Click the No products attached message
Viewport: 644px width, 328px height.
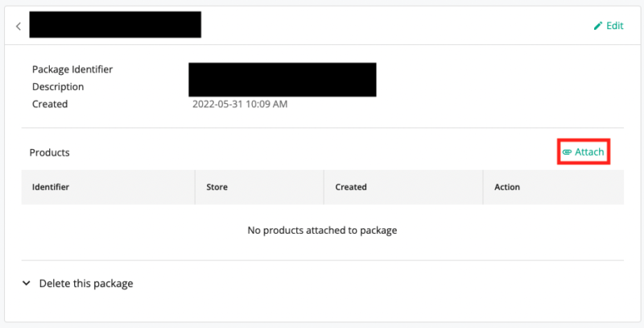point(322,230)
